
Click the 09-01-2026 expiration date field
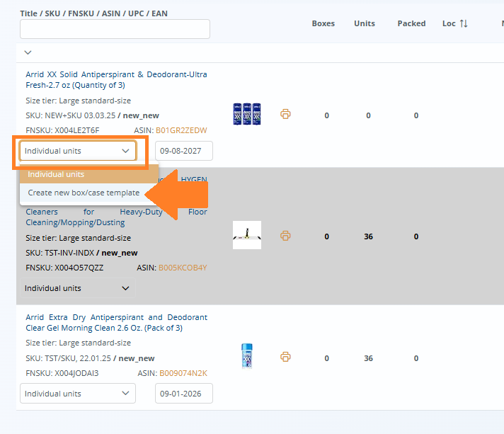[183, 394]
